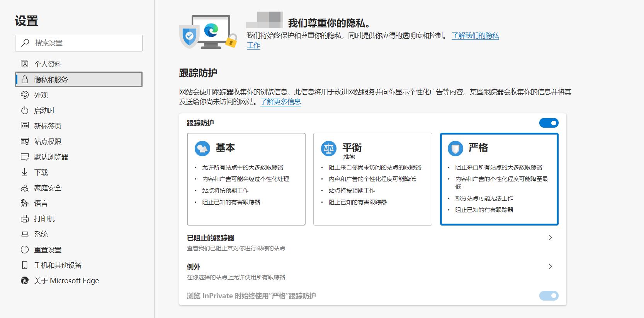The image size is (644, 318).
Task: Click the language icon beside 语言
Action: (24, 203)
